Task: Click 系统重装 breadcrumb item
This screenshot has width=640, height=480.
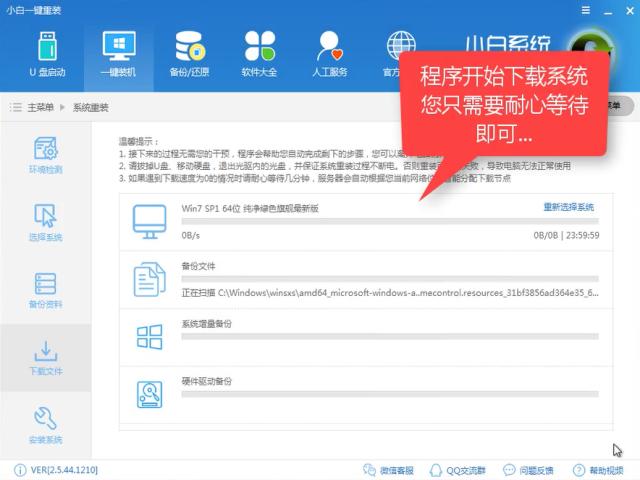Action: coord(90,107)
